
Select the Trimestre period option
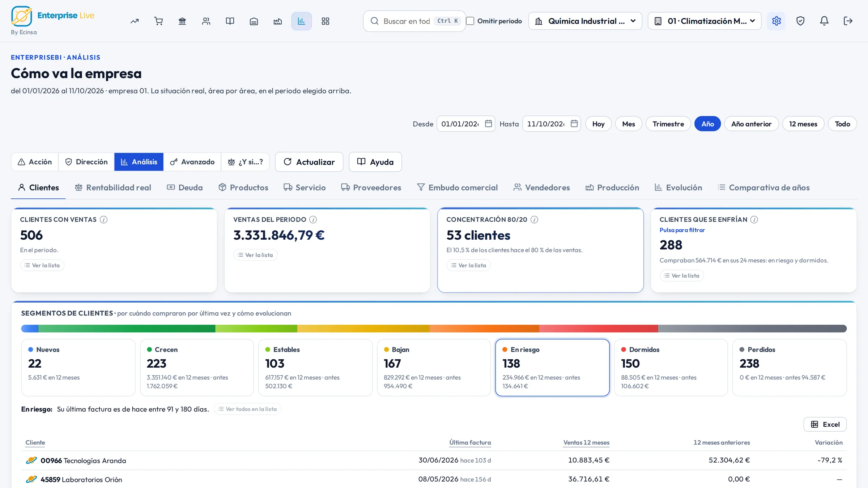point(668,124)
